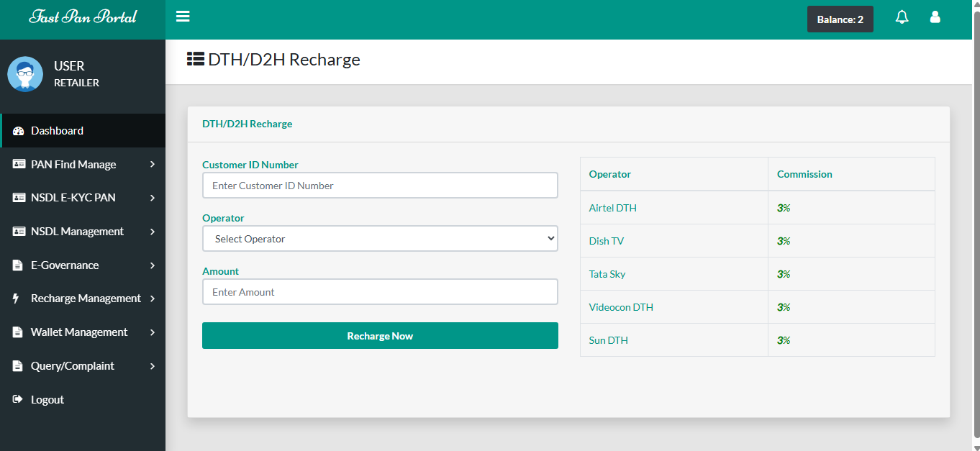Click the user profile icon in header

point(935,17)
